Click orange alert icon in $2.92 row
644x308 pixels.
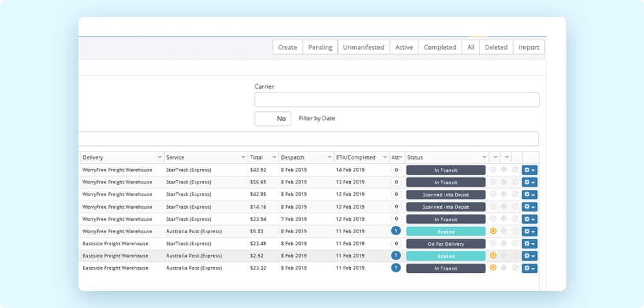pyautogui.click(x=493, y=255)
